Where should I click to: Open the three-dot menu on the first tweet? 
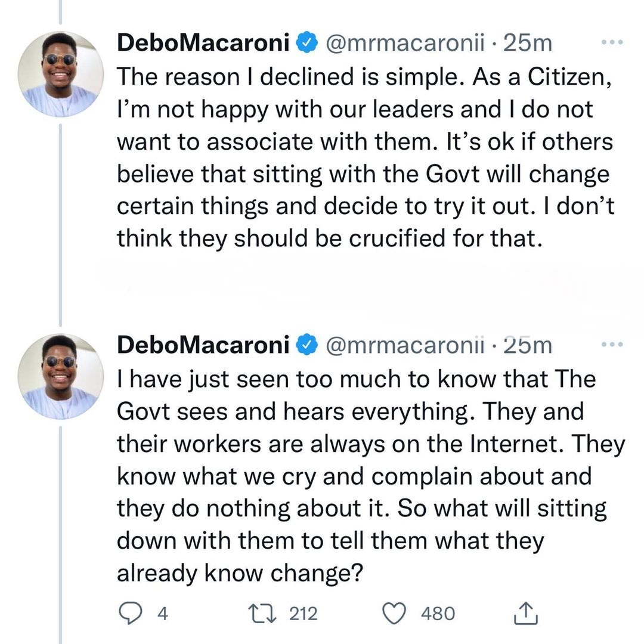(x=612, y=42)
